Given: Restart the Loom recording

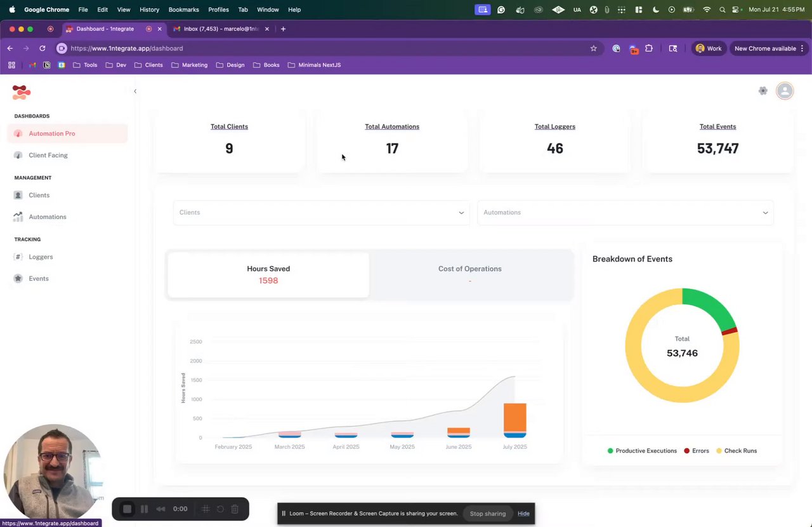Looking at the screenshot, I should pyautogui.click(x=220, y=509).
